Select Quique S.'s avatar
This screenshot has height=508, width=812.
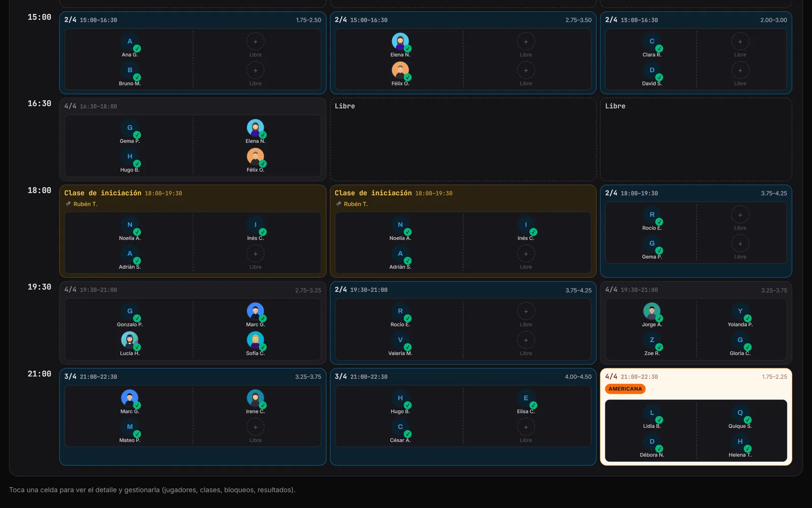[x=740, y=413]
